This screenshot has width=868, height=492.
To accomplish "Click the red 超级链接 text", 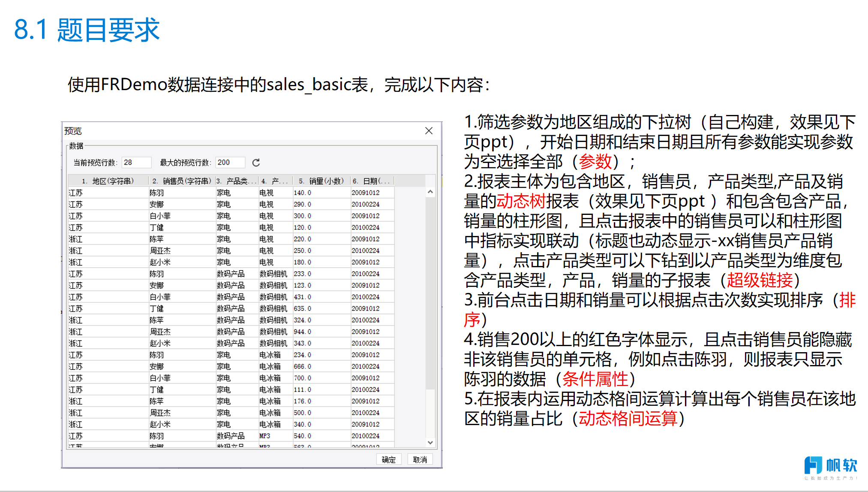I will (760, 281).
